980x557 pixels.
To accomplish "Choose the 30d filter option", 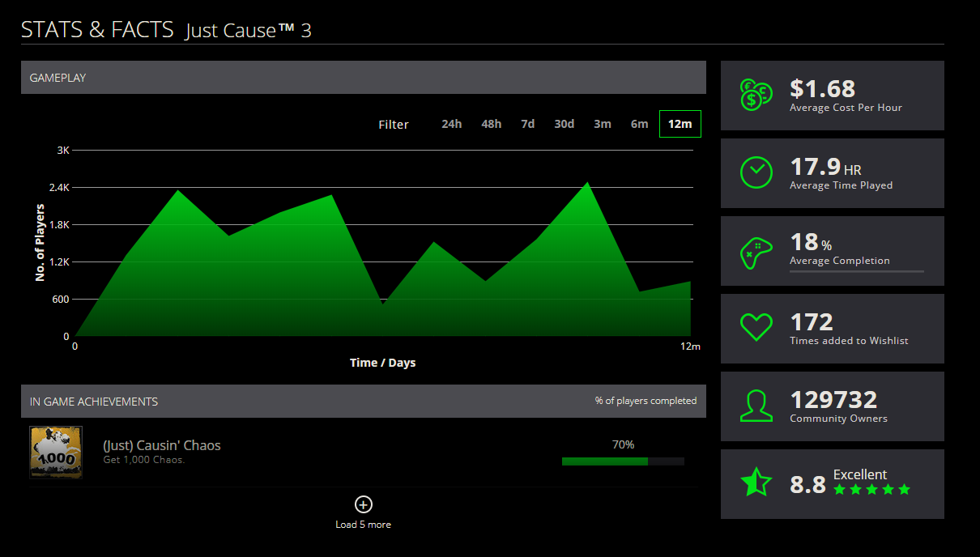I will [x=564, y=124].
